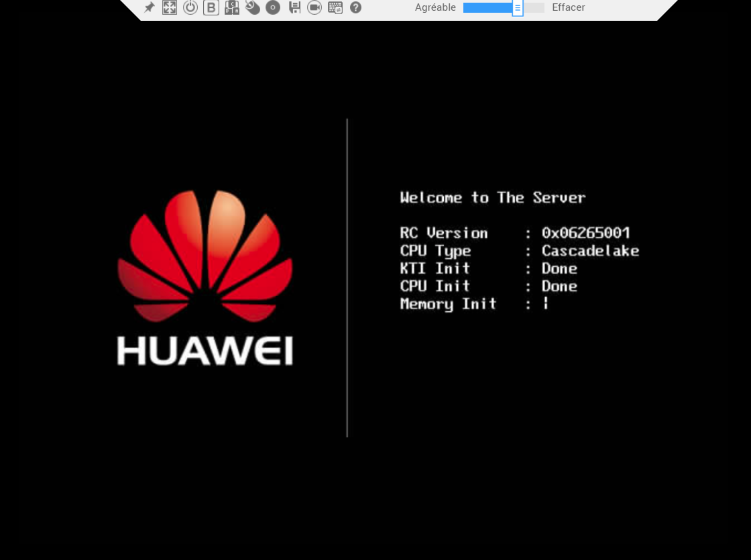
Task: Click the blue filled portion of the quality slider
Action: [487, 7]
